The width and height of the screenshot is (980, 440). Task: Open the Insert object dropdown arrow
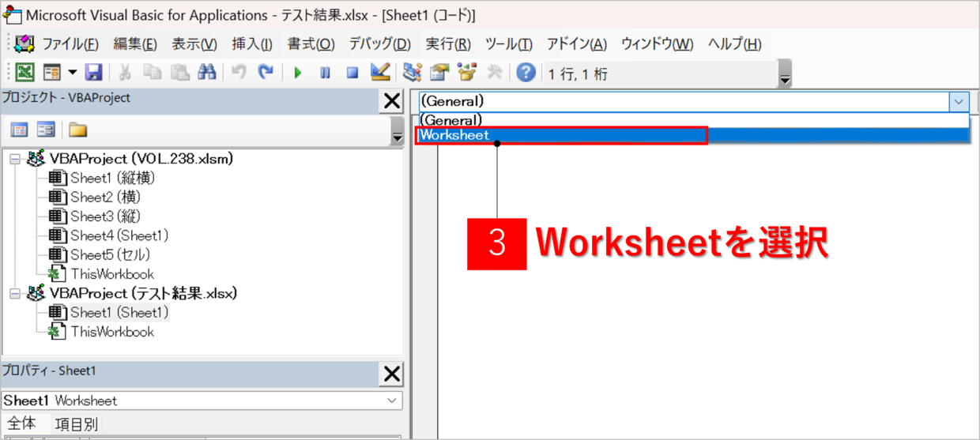73,73
